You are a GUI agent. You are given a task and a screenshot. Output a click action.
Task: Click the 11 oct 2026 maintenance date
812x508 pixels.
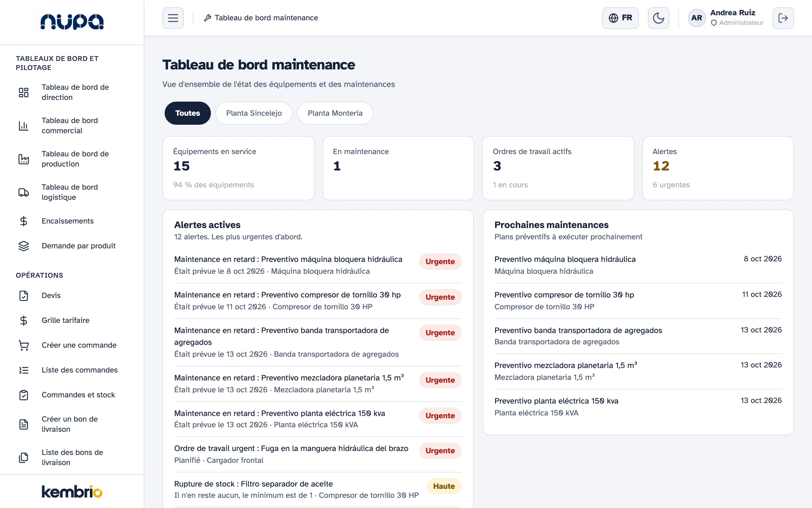(762, 294)
